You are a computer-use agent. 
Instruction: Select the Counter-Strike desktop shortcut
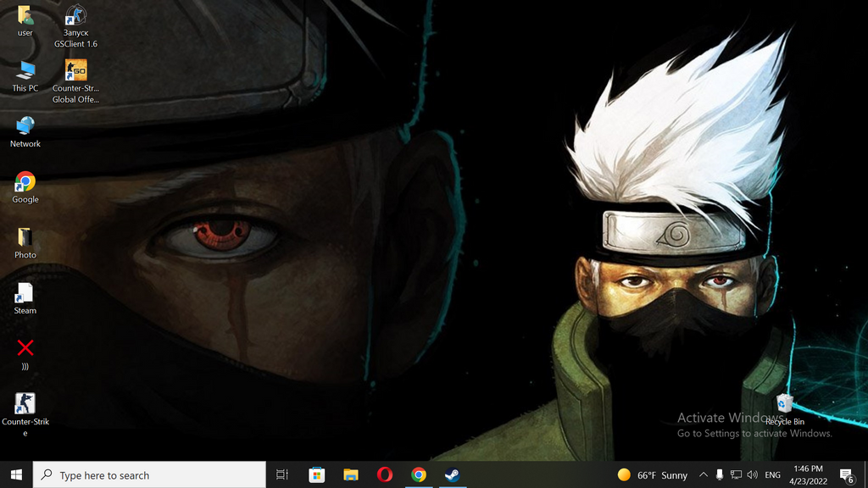coord(25,415)
